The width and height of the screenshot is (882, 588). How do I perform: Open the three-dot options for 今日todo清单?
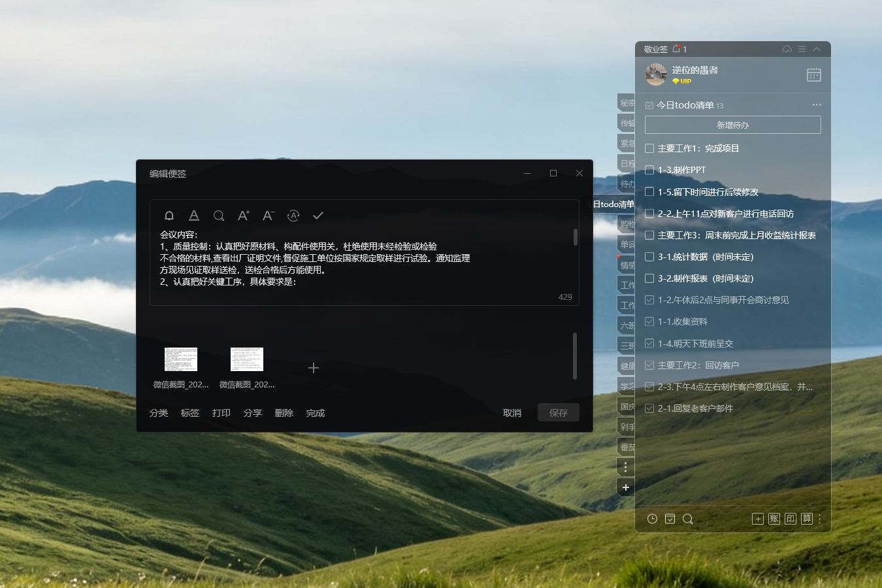(x=817, y=105)
